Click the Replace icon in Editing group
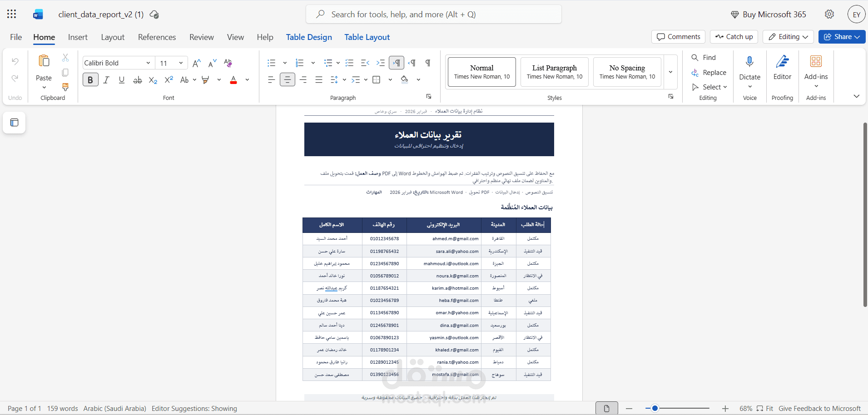Viewport: 868px width, 415px height. (x=694, y=73)
